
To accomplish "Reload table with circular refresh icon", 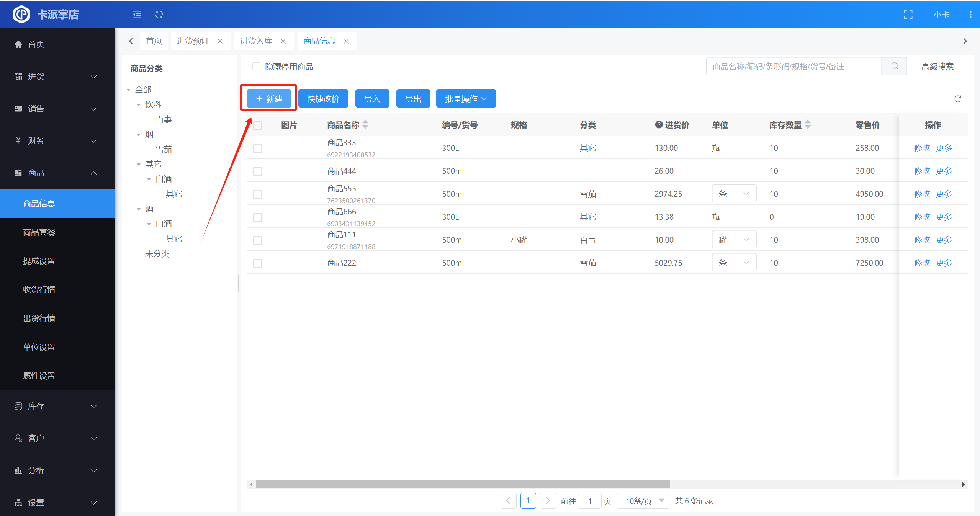I will pos(957,99).
